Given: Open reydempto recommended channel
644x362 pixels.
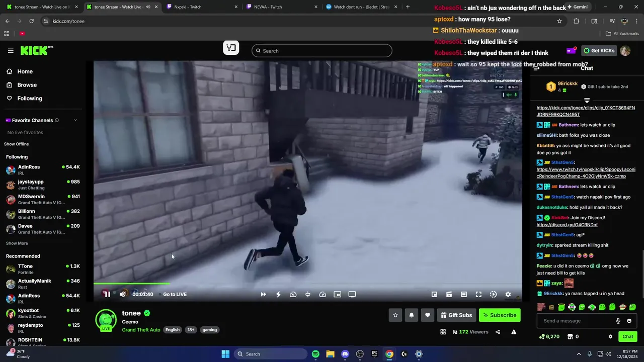Looking at the screenshot, I should pyautogui.click(x=43, y=328).
